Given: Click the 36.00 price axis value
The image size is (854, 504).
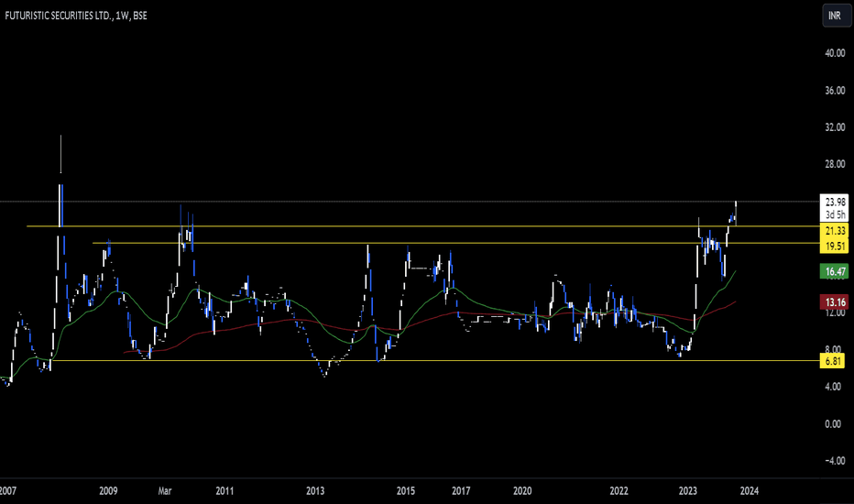Looking at the screenshot, I should coord(835,91).
